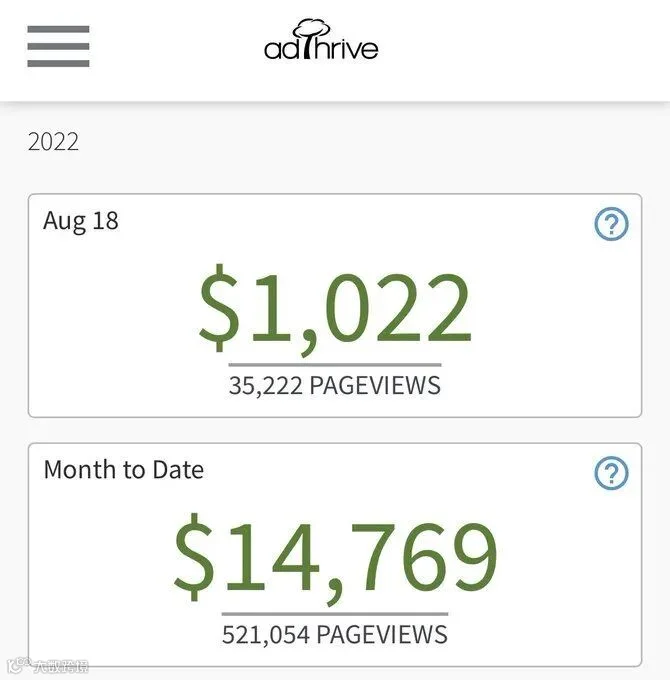Image resolution: width=670 pixels, height=680 pixels.
Task: Click the word PAGEVIEWS in the monthly card
Action: 382,634
